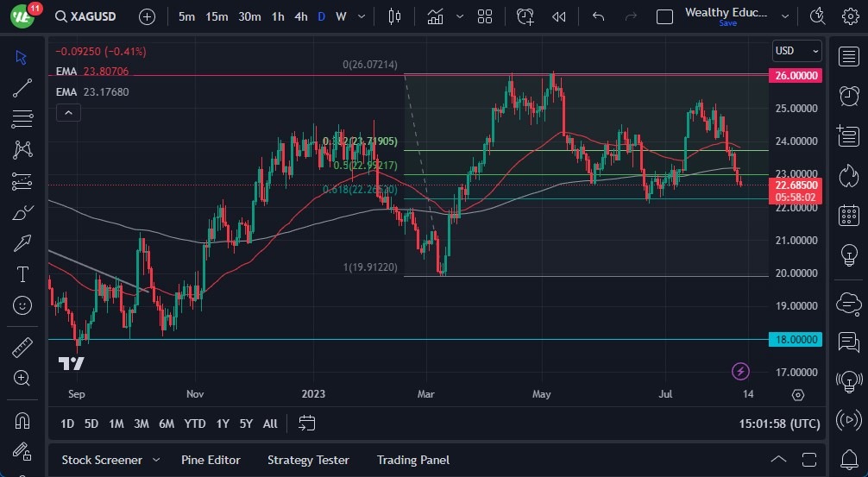The width and height of the screenshot is (868, 477).
Task: Open the Pine Editor tab
Action: point(211,460)
